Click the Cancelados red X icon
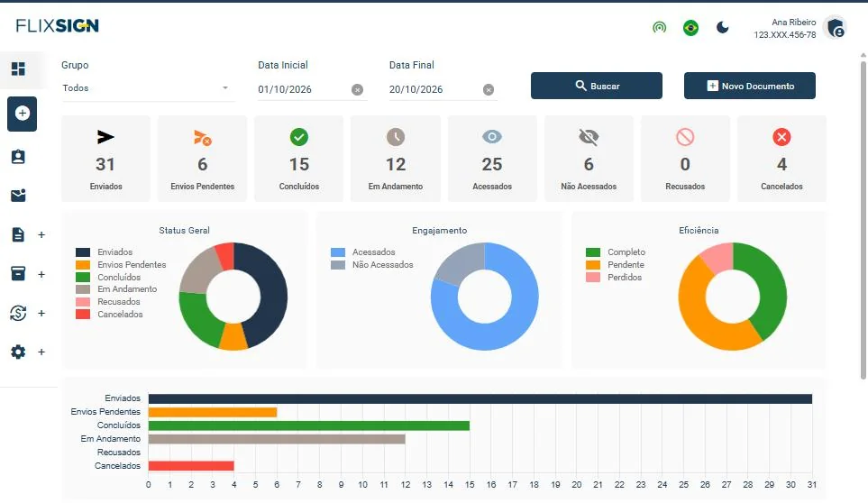The height and width of the screenshot is (503, 868). coord(781,137)
